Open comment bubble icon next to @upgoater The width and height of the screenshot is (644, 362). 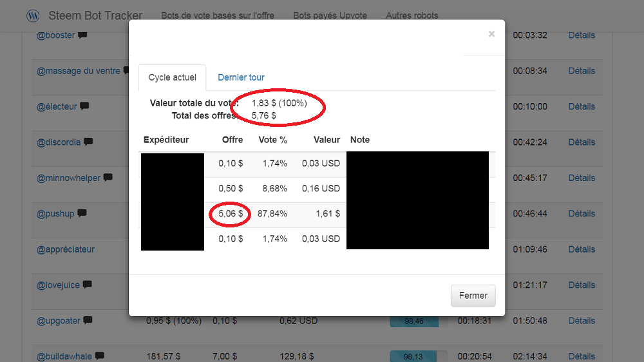coord(88,321)
